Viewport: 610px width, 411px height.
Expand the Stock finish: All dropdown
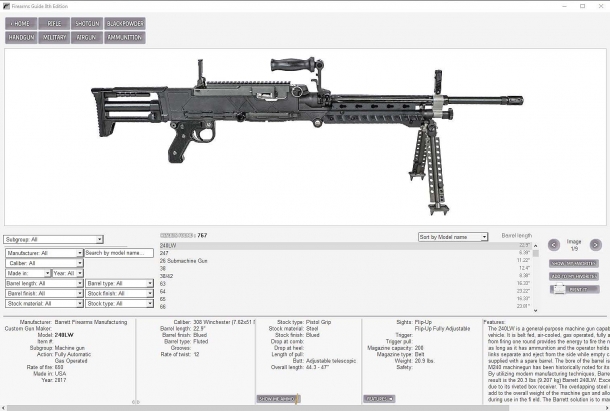click(x=119, y=293)
